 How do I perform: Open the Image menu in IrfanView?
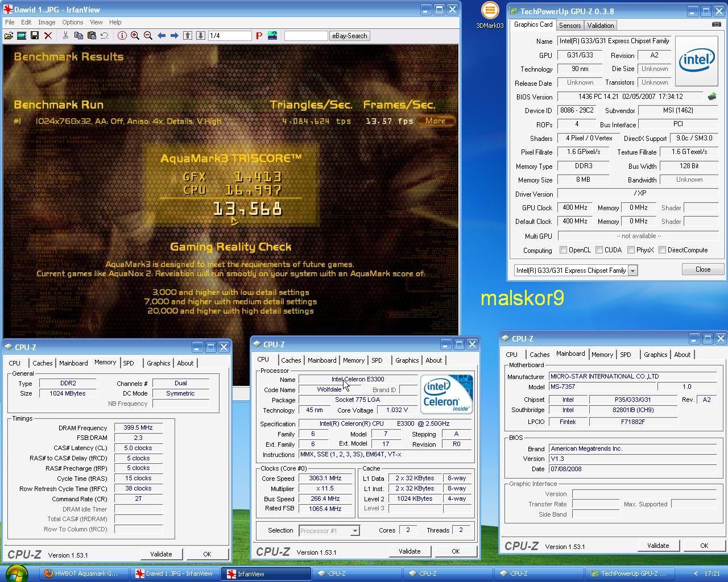tap(47, 22)
